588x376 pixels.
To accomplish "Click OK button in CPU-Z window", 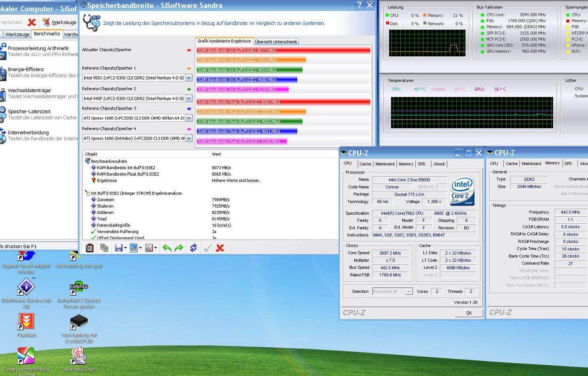I will coord(469,313).
